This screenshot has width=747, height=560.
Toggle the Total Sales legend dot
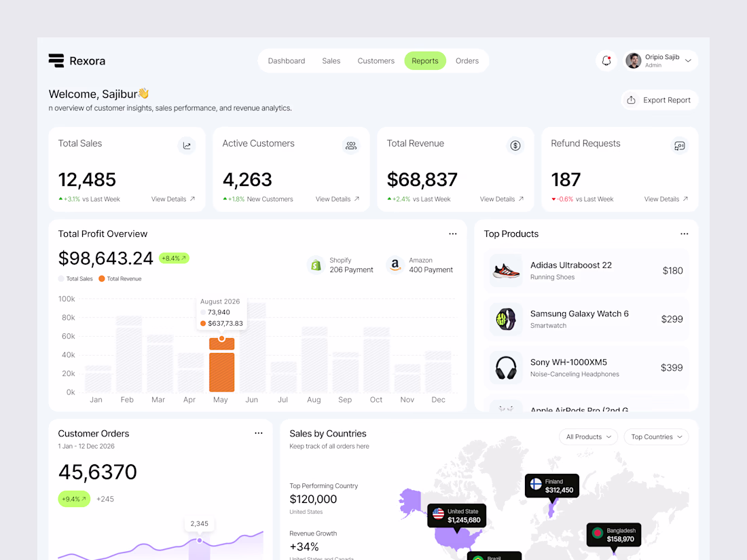[61, 278]
